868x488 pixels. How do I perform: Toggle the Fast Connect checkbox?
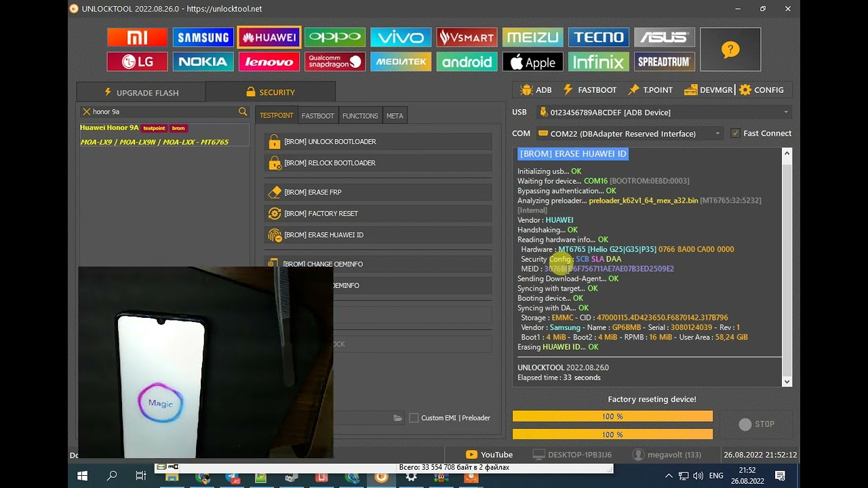coord(735,134)
